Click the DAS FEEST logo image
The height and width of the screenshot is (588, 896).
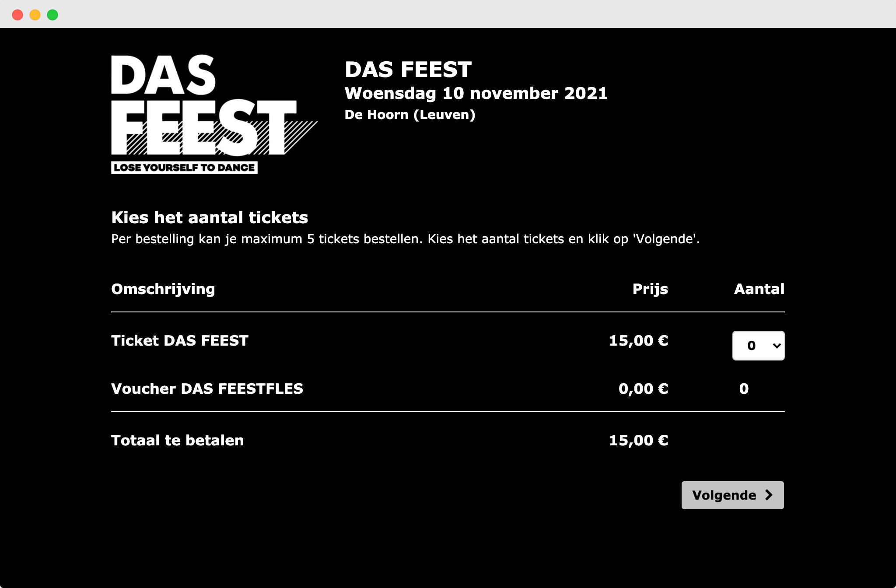pyautogui.click(x=214, y=114)
